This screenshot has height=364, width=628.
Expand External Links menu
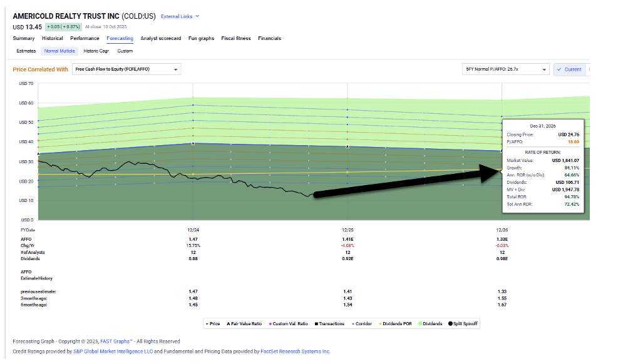180,16
